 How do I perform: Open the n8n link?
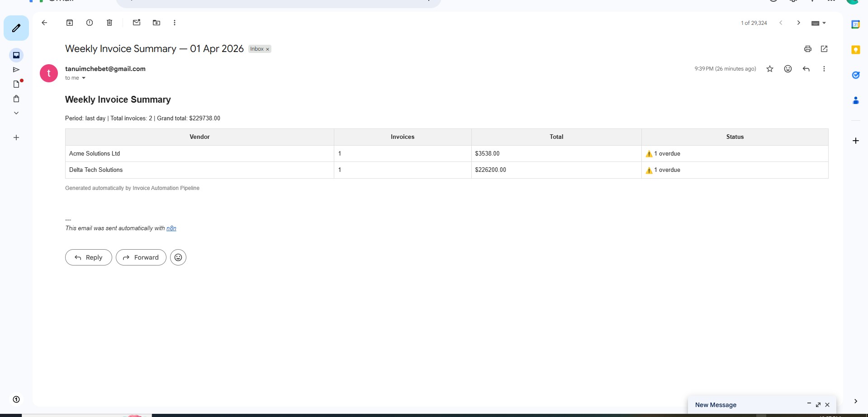tap(171, 228)
